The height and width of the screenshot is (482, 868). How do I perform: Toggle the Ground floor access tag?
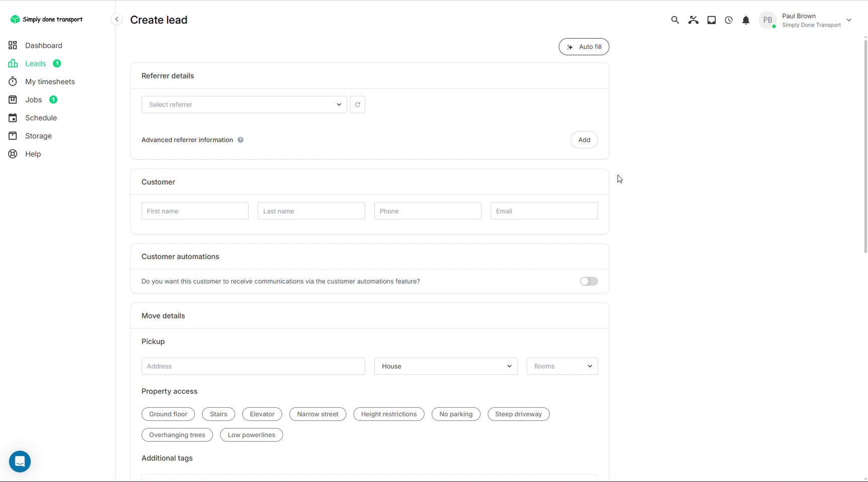click(168, 414)
